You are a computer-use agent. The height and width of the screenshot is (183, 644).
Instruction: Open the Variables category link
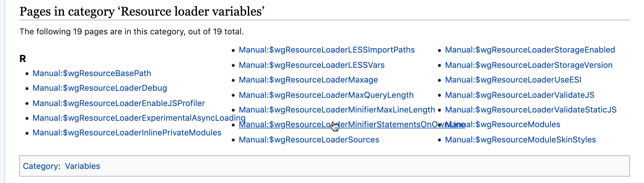click(83, 166)
